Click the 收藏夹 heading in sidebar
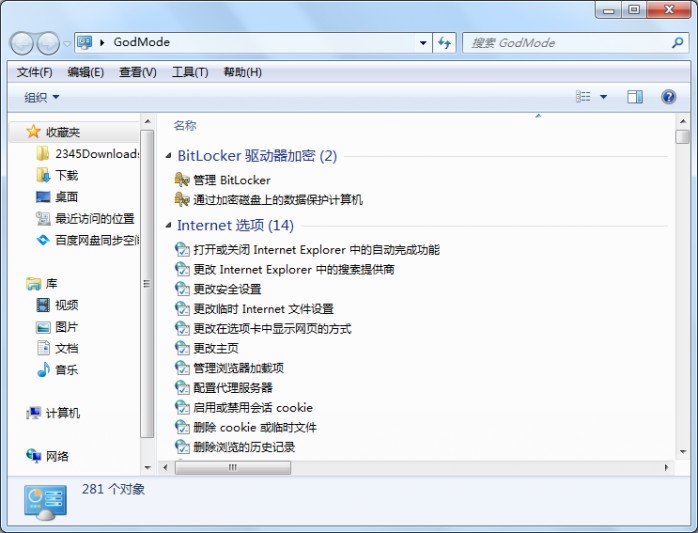The image size is (698, 533). 63,132
